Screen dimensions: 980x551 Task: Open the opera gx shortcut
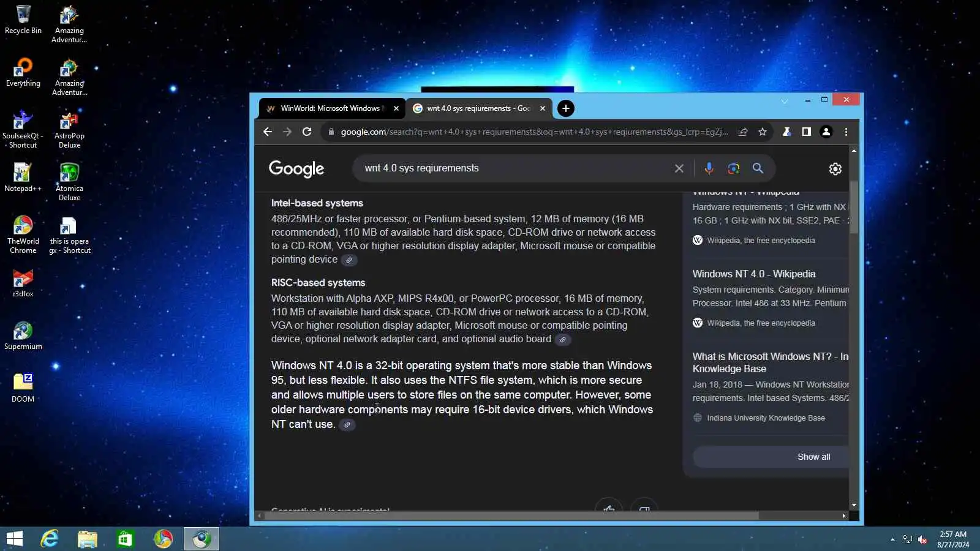click(69, 234)
